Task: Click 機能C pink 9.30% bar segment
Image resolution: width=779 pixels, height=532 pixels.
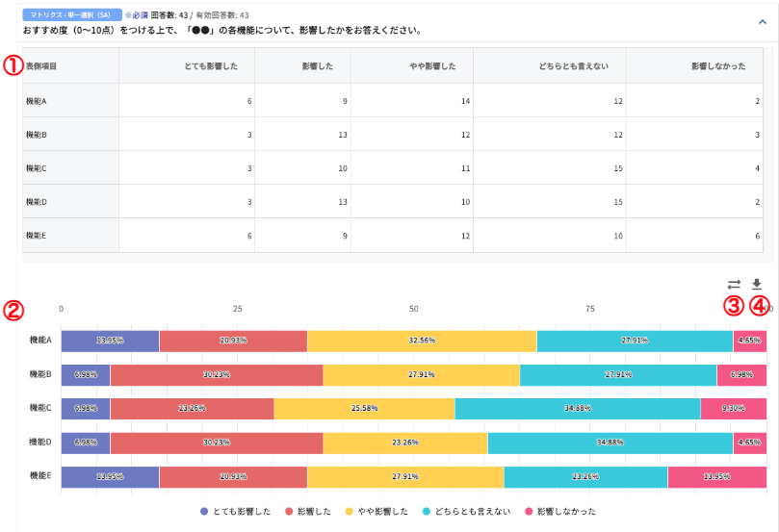Action: point(734,409)
